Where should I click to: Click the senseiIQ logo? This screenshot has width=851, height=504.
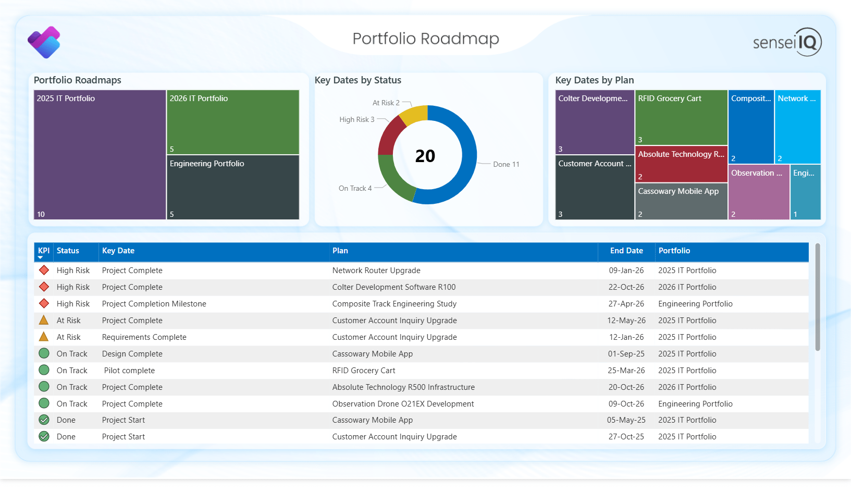pyautogui.click(x=787, y=42)
